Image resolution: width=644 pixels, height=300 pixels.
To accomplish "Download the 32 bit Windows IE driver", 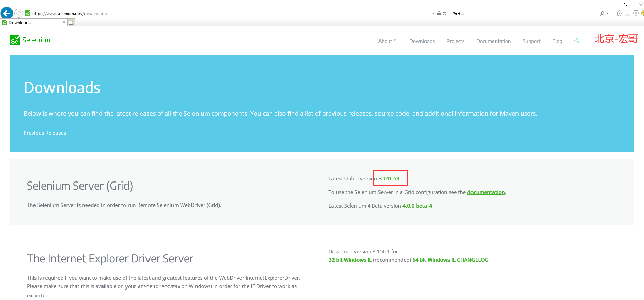I will pyautogui.click(x=350, y=260).
